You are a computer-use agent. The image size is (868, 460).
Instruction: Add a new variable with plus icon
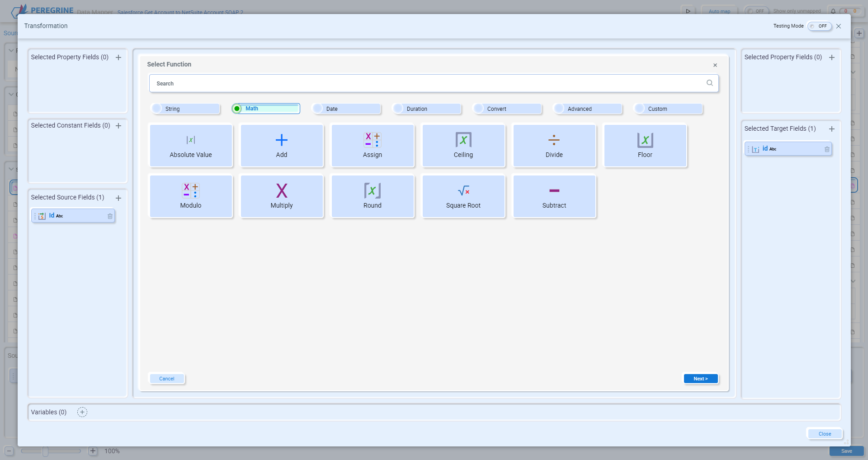point(82,412)
